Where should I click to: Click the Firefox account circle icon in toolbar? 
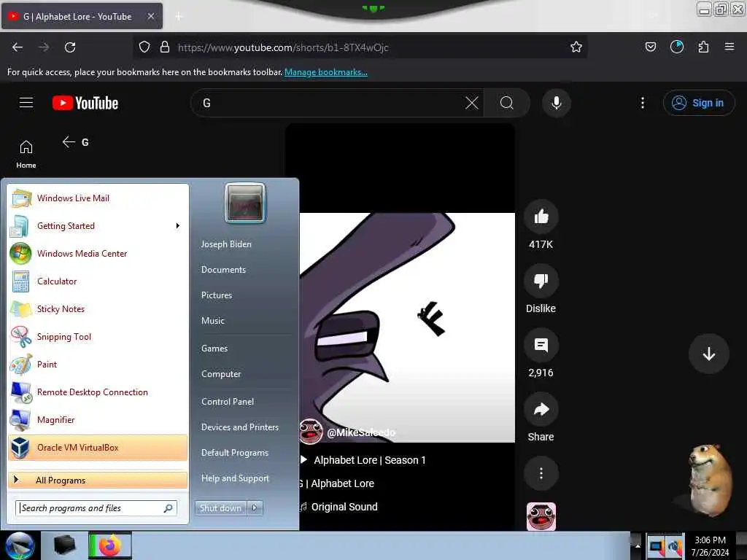676,47
